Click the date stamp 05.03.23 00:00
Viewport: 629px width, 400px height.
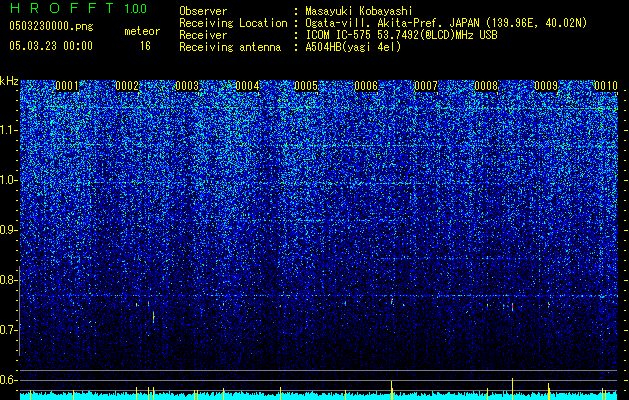[x=51, y=46]
